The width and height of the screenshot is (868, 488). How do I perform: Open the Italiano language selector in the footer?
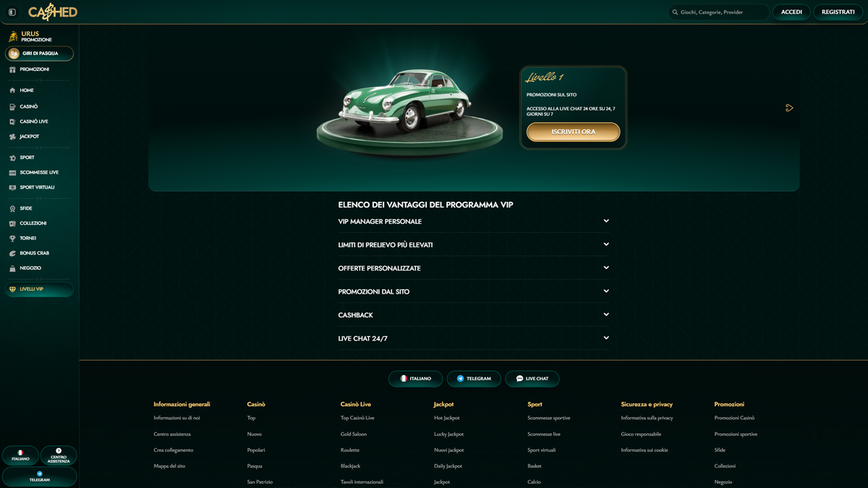[x=415, y=379]
